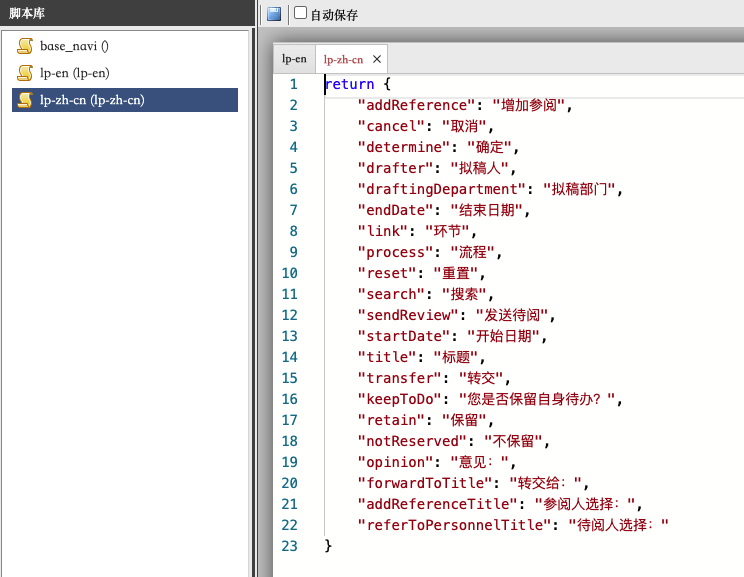
Task: Click line number 23 in gutter
Action: pos(289,546)
